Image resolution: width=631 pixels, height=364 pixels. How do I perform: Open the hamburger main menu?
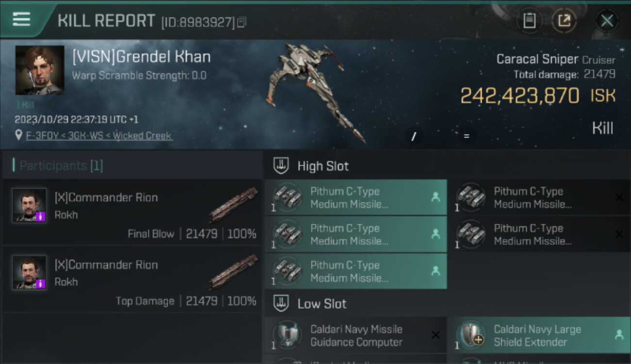(x=22, y=19)
